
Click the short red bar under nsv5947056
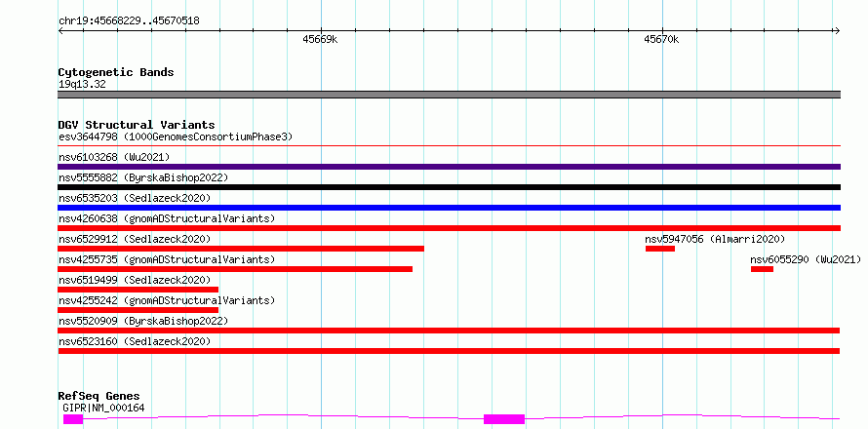(x=660, y=249)
